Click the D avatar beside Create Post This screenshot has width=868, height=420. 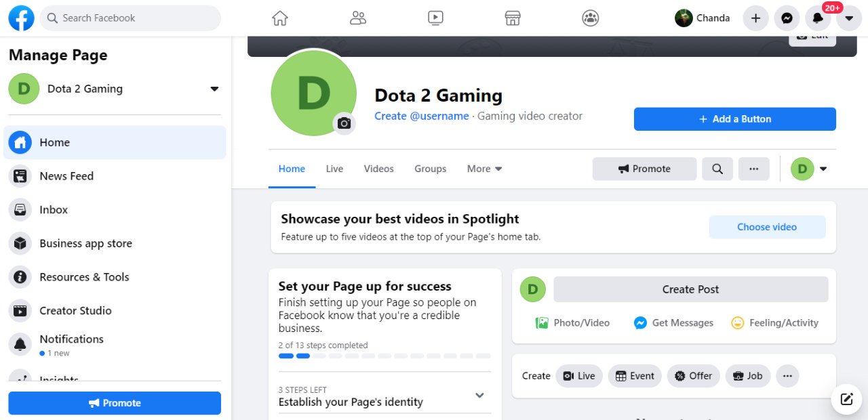coord(533,289)
